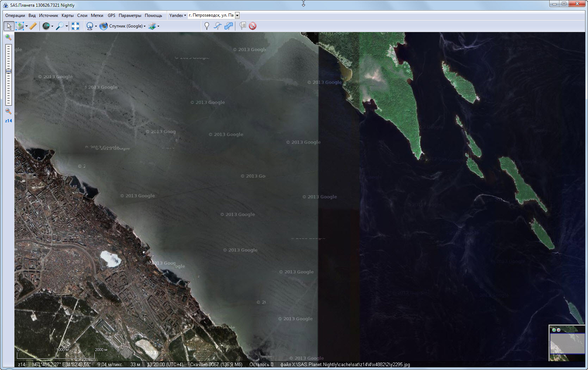
Task: Click red minus on the minimap
Action: pos(558,330)
